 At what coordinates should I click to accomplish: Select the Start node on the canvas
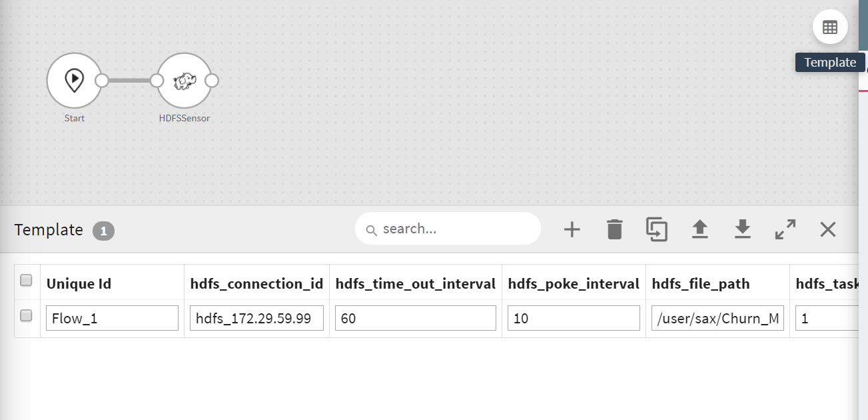click(74, 81)
